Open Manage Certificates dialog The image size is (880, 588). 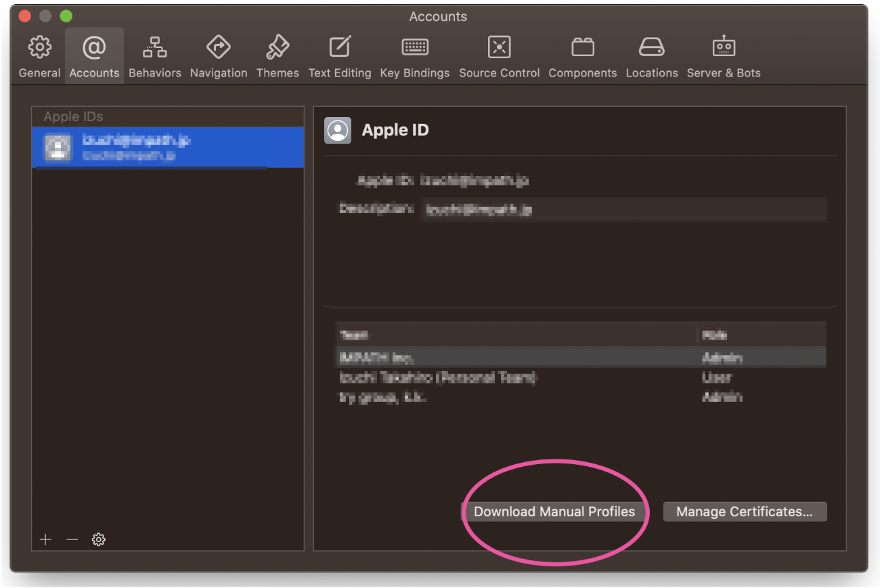(x=745, y=512)
